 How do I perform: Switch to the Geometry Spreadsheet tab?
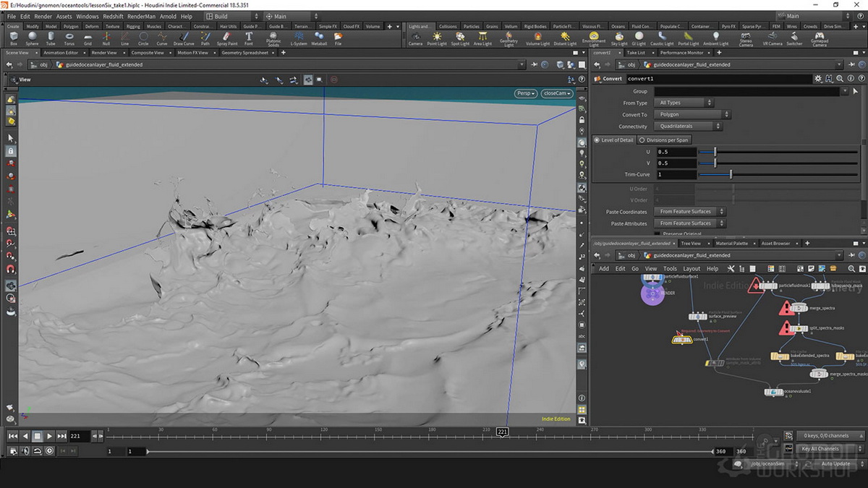pos(245,53)
